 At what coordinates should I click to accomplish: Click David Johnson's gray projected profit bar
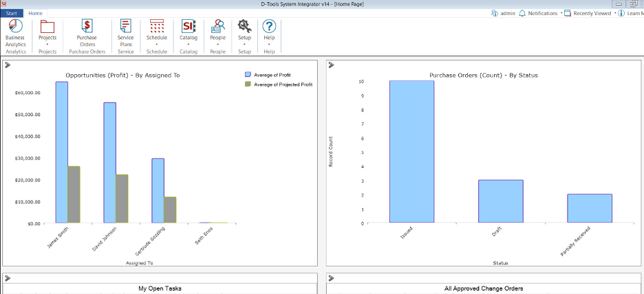[122, 199]
